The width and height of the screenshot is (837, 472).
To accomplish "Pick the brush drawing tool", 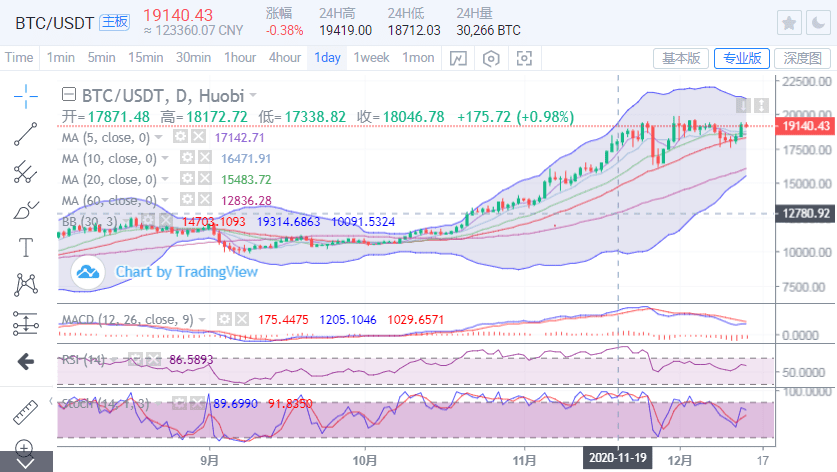I will tap(25, 209).
